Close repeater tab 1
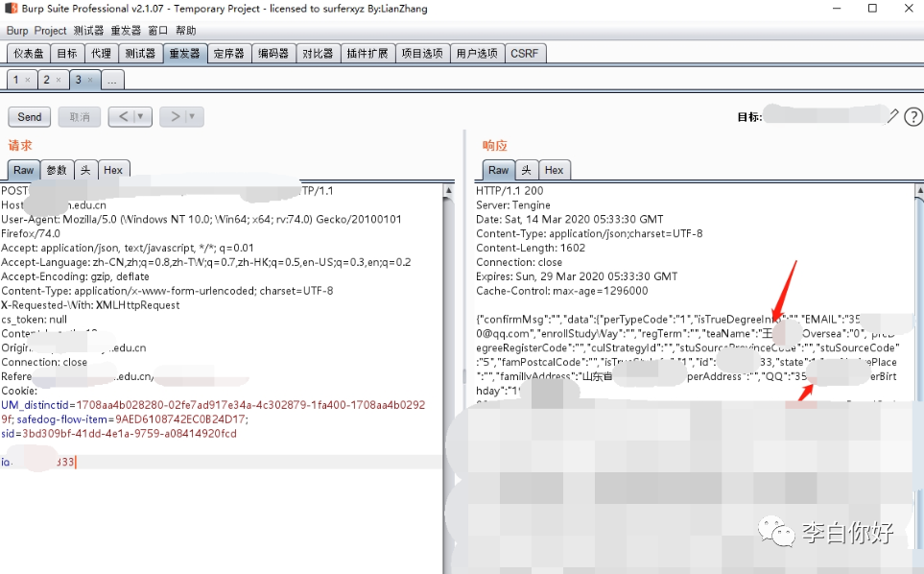Viewport: 924px width, 574px height. (x=27, y=80)
